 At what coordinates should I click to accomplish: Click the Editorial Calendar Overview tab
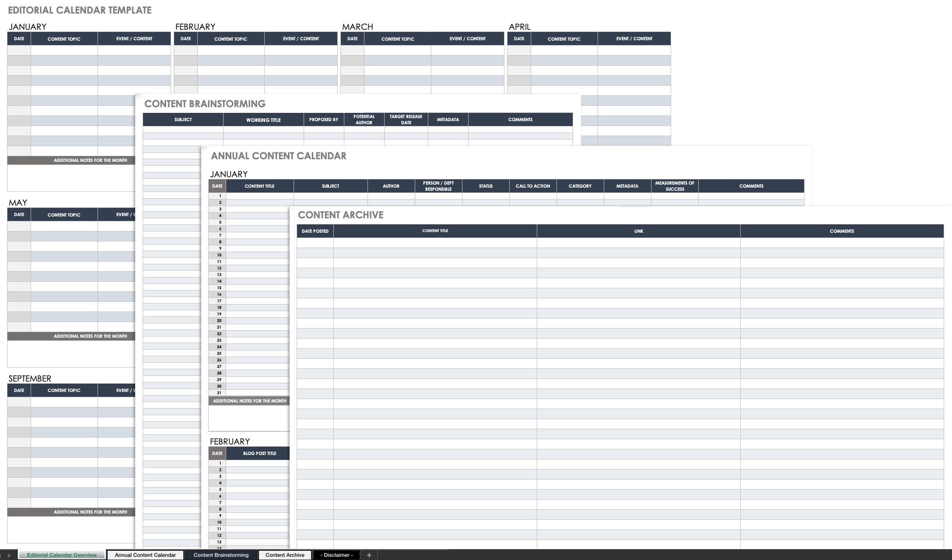62,555
